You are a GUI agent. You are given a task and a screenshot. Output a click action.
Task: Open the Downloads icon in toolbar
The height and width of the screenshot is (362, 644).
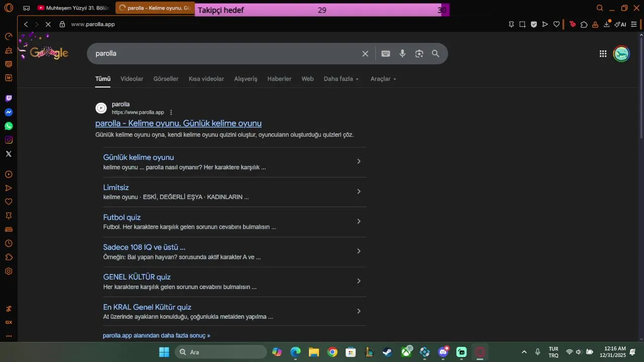point(607,24)
